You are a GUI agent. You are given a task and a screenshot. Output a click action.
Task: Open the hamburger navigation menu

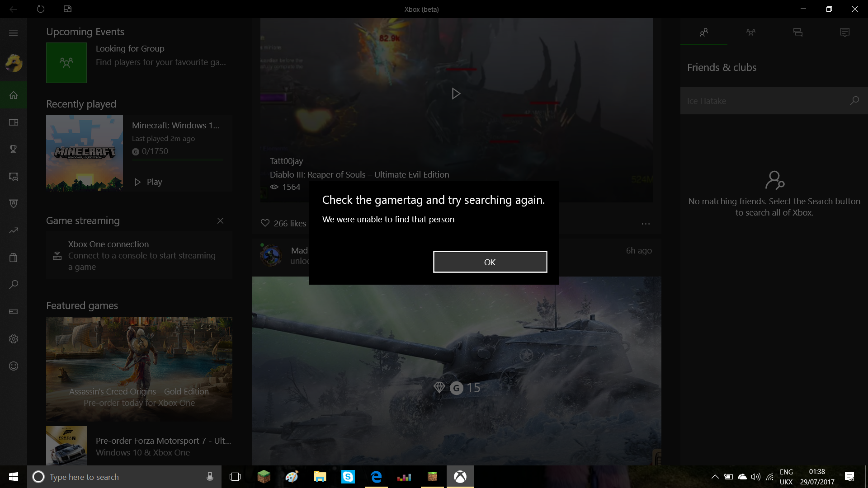point(14,33)
